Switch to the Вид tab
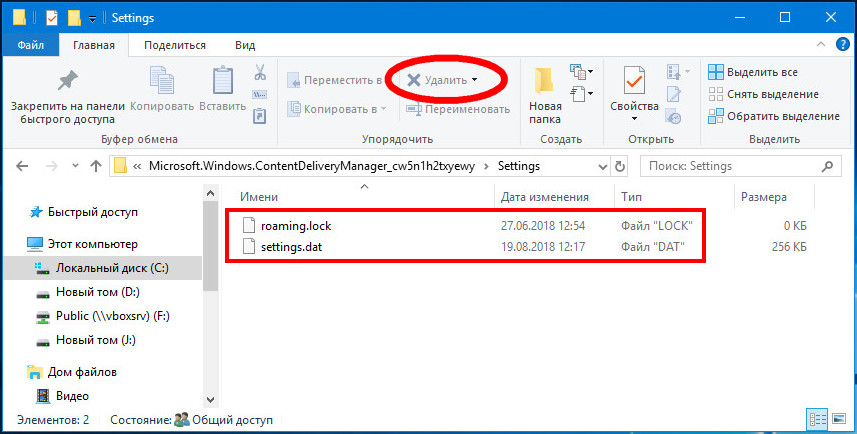Image resolution: width=857 pixels, height=434 pixels. (245, 45)
